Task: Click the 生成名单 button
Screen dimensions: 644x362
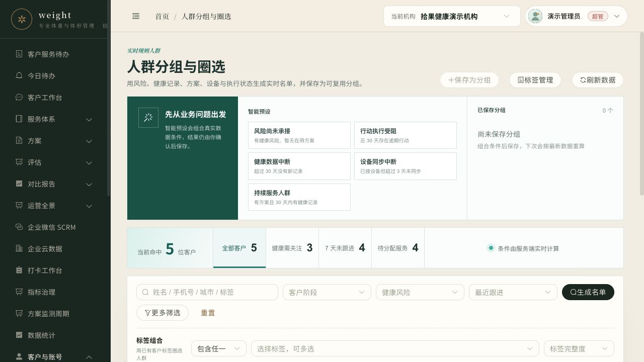Action: click(x=588, y=292)
